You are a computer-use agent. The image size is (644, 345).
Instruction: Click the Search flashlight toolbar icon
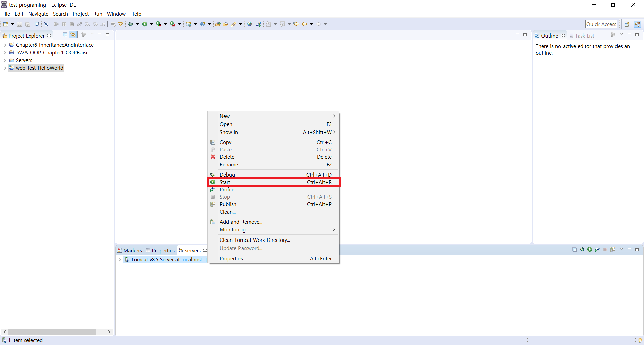(234, 24)
